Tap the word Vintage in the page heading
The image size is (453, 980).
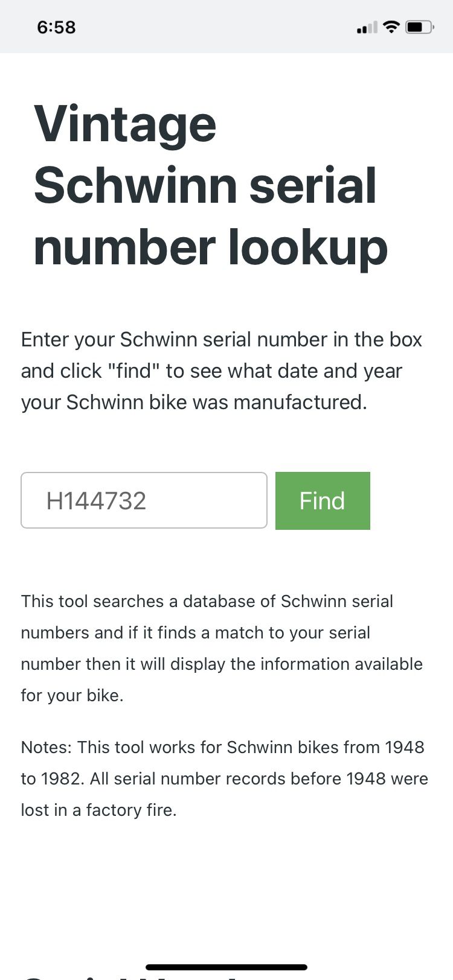125,124
